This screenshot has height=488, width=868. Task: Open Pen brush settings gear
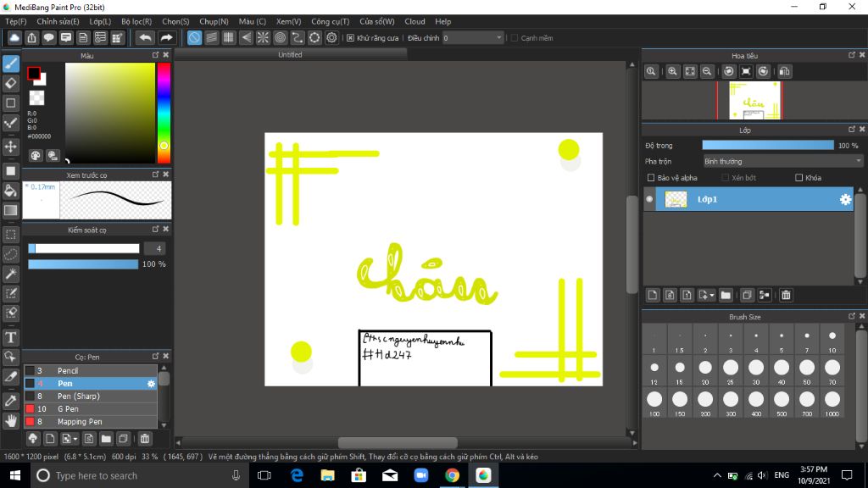click(151, 384)
